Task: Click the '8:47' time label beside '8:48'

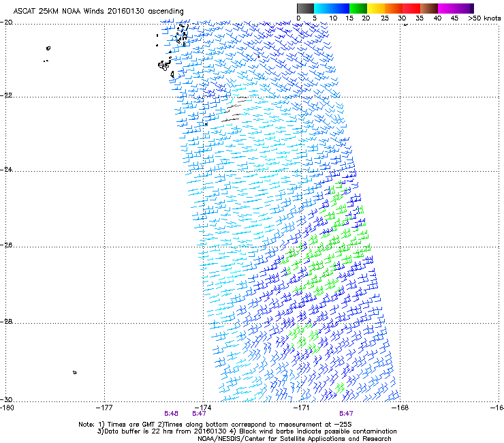Action: pyautogui.click(x=199, y=414)
